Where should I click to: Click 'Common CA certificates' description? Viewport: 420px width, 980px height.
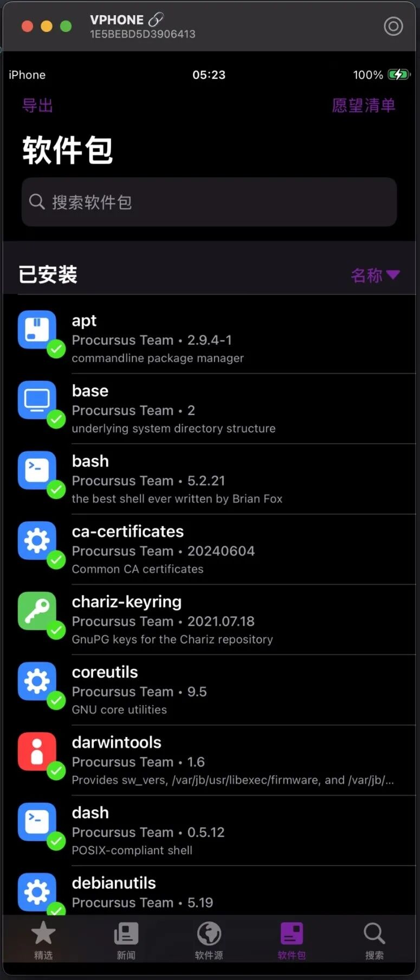tap(138, 569)
